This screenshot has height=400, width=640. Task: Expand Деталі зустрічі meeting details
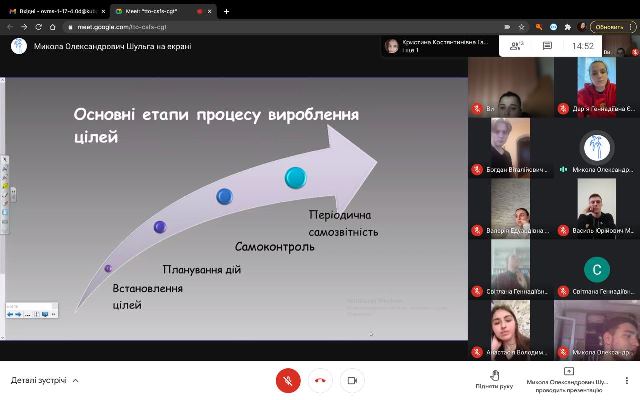pos(44,380)
